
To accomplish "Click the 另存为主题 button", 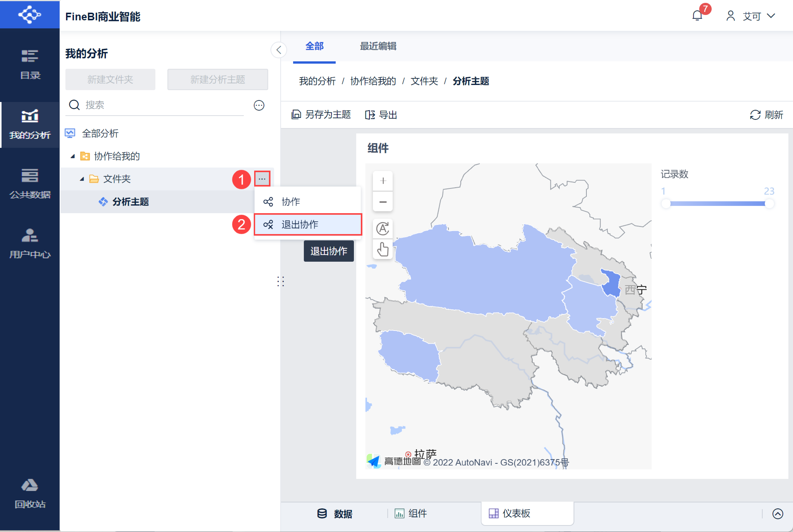I will tap(321, 115).
